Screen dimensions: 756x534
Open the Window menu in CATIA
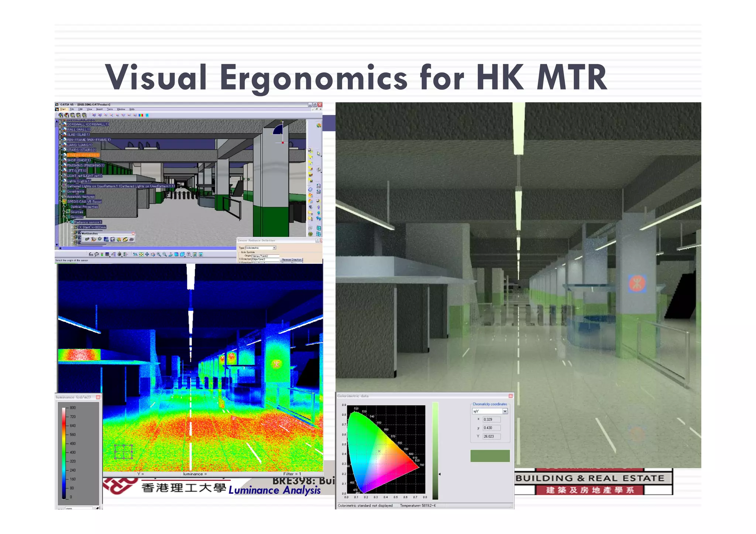[x=121, y=109]
